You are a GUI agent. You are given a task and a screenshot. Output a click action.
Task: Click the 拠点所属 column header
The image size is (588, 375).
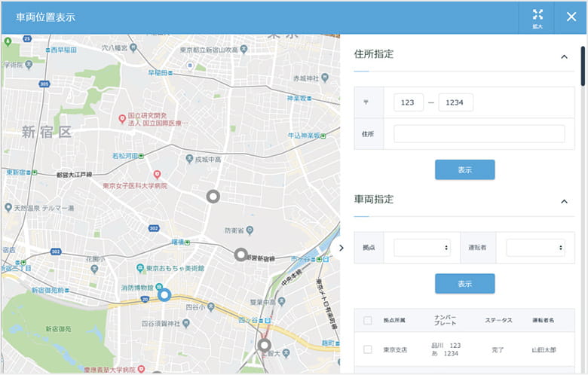tap(394, 320)
